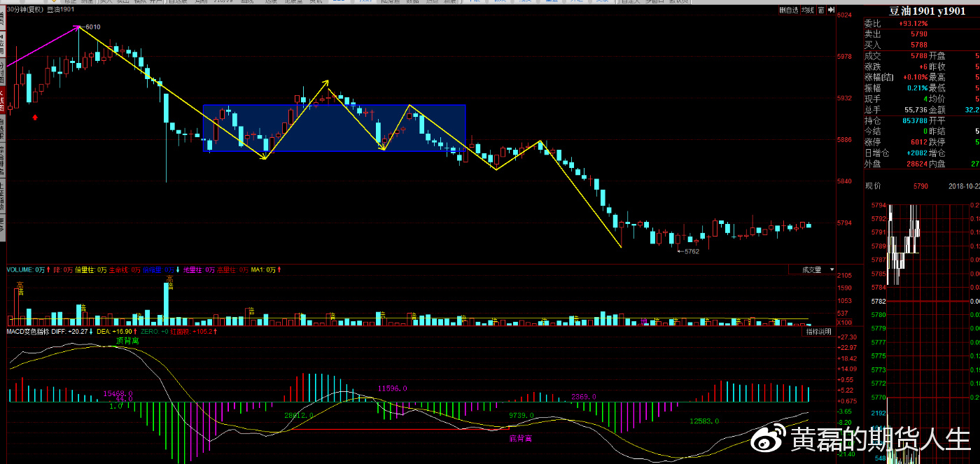Click the 6010 high price marker
The image size is (980, 464).
tap(92, 27)
